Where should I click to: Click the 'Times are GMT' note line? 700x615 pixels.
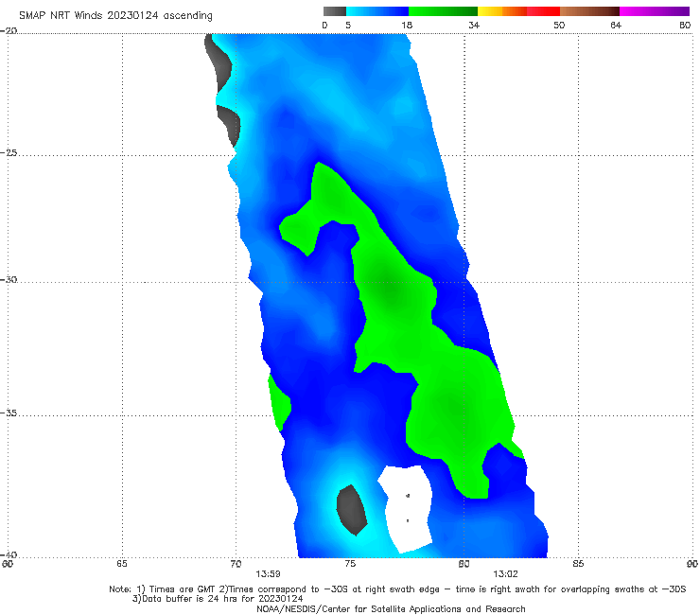click(397, 589)
